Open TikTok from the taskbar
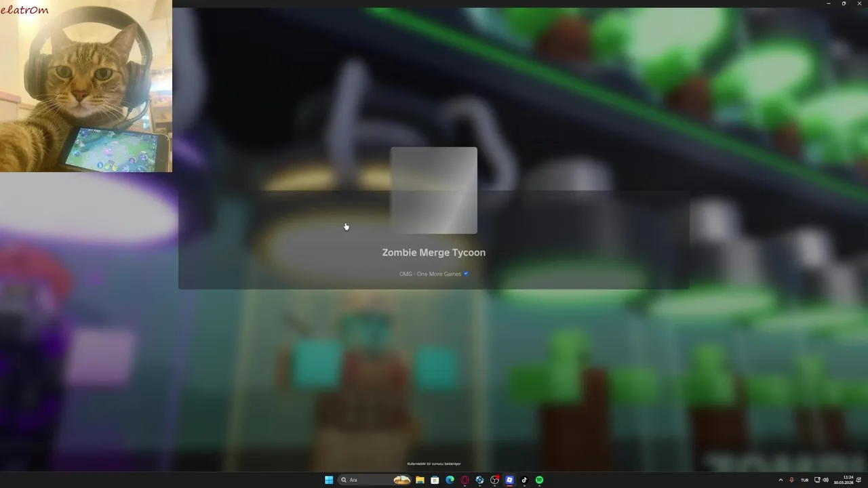The width and height of the screenshot is (868, 488). (x=524, y=480)
